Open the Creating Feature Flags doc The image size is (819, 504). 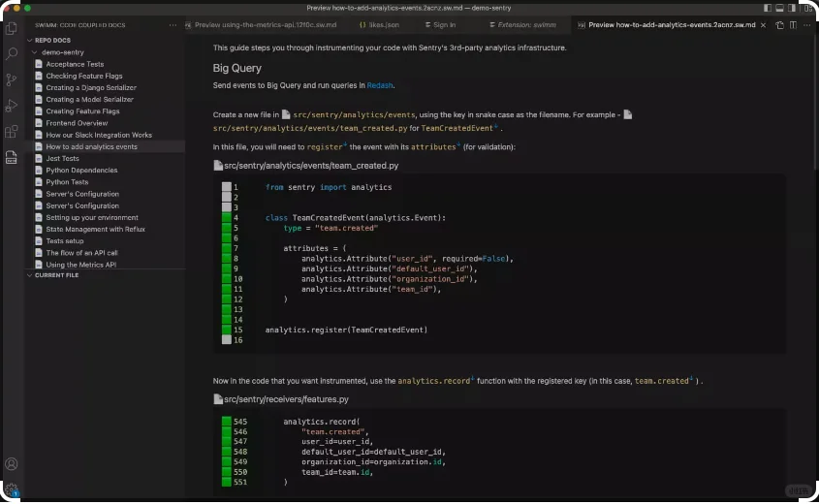tap(82, 111)
